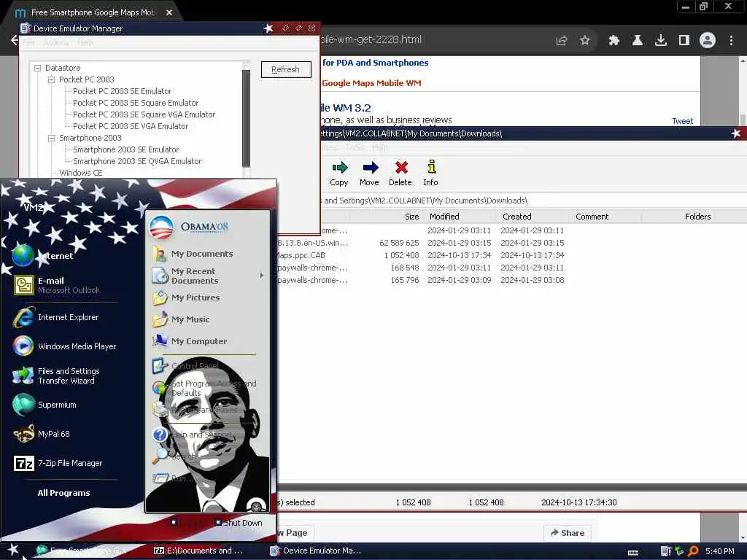Expand My Recent Documents submenu arrow
Viewport: 747px width, 560px height.
[x=262, y=276]
